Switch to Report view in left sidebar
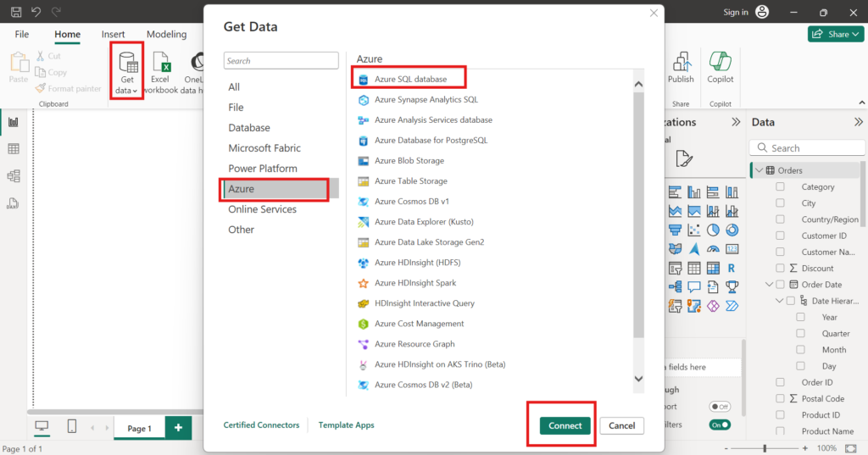The image size is (868, 455). [x=14, y=122]
